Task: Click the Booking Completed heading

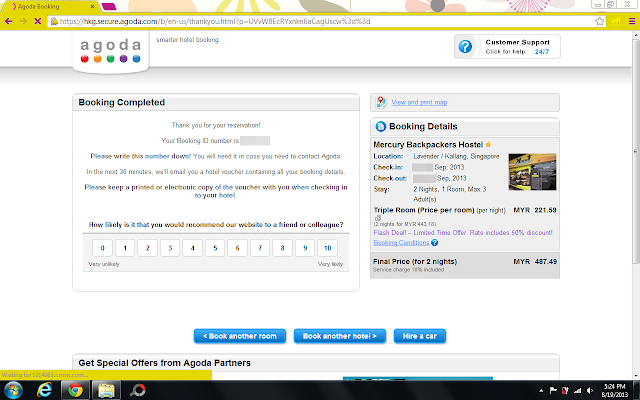Action: click(122, 102)
